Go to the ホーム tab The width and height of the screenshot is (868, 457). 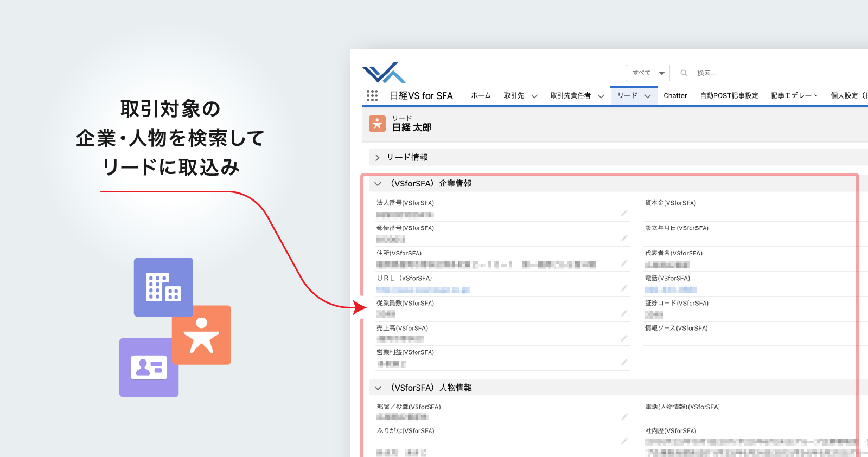pos(481,95)
